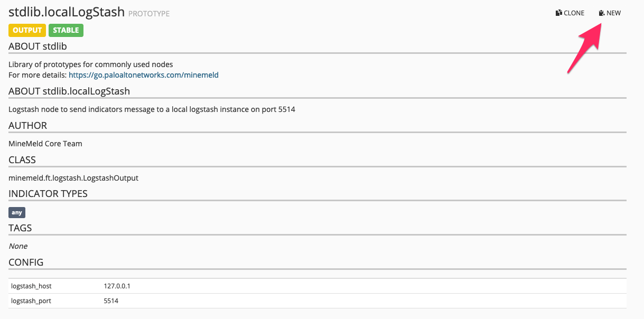Click the AUTHOR section heading

(27, 126)
